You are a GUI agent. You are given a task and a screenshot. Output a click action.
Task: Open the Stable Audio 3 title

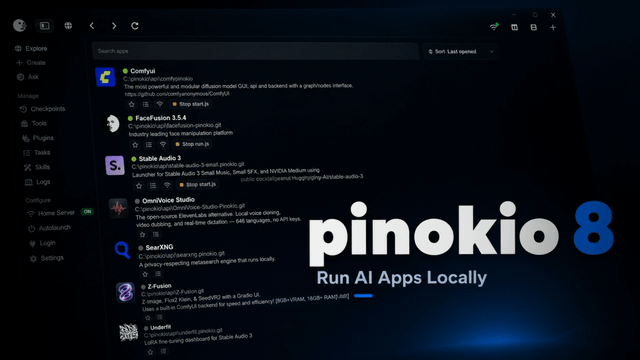(160, 158)
